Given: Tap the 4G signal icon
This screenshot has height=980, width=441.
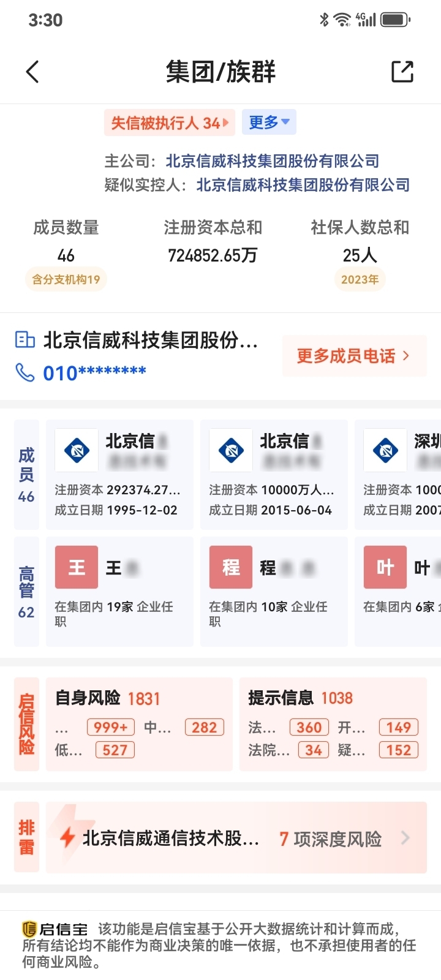Looking at the screenshot, I should point(366,20).
